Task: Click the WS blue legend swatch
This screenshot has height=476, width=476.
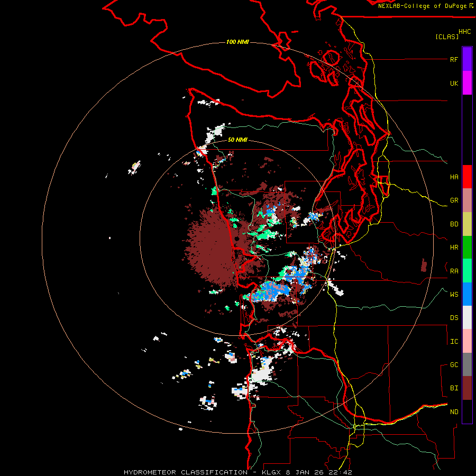Action: click(x=467, y=294)
